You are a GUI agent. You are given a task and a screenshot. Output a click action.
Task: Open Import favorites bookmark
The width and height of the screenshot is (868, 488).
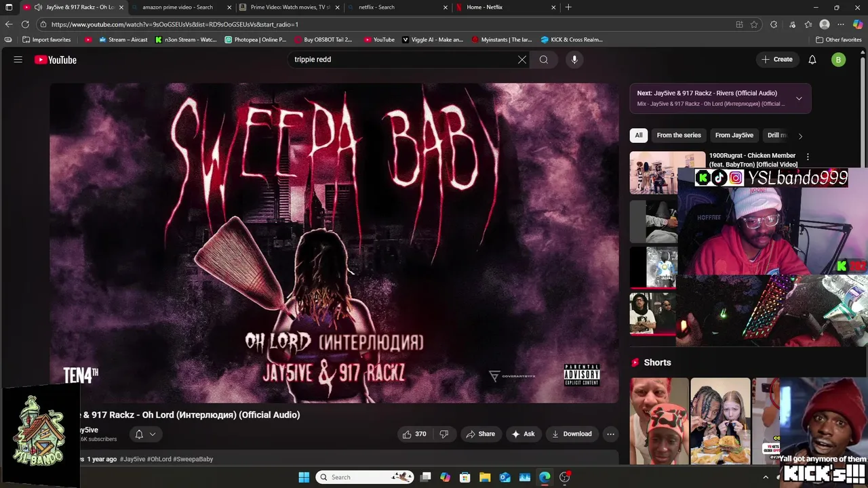pyautogui.click(x=47, y=40)
